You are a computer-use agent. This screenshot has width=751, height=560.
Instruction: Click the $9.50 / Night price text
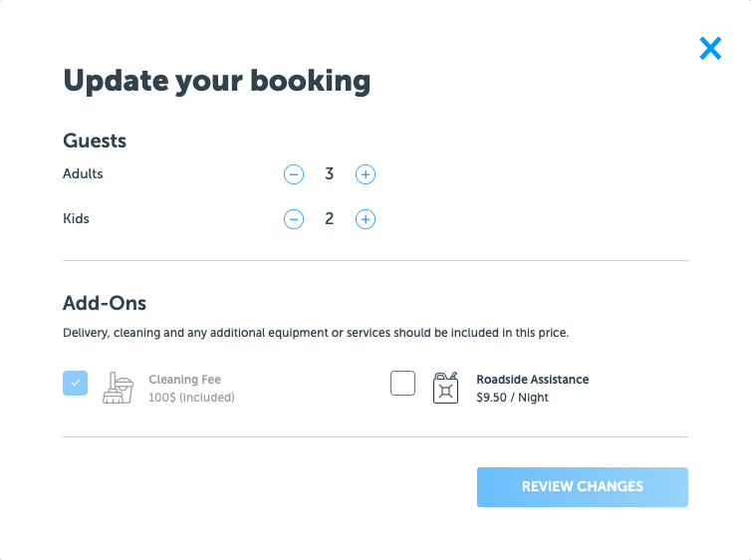point(513,398)
